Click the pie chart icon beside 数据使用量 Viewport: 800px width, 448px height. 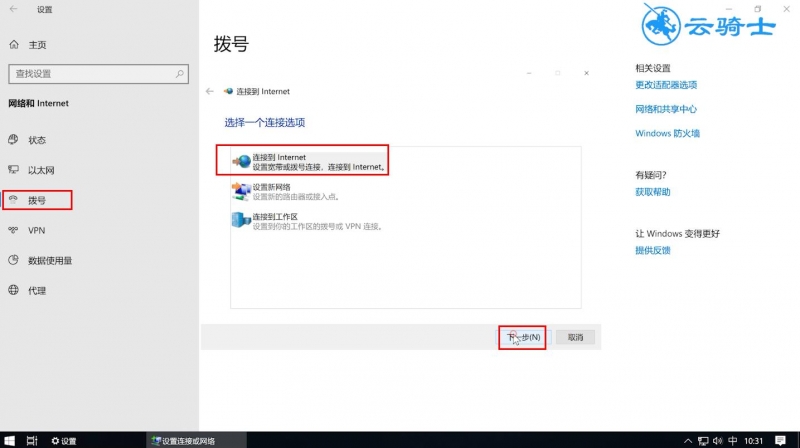[x=13, y=260]
